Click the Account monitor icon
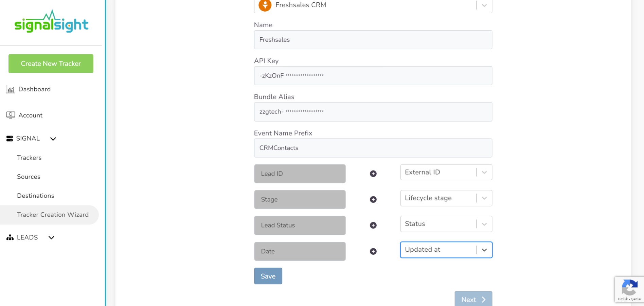The height and width of the screenshot is (306, 644). [x=11, y=115]
